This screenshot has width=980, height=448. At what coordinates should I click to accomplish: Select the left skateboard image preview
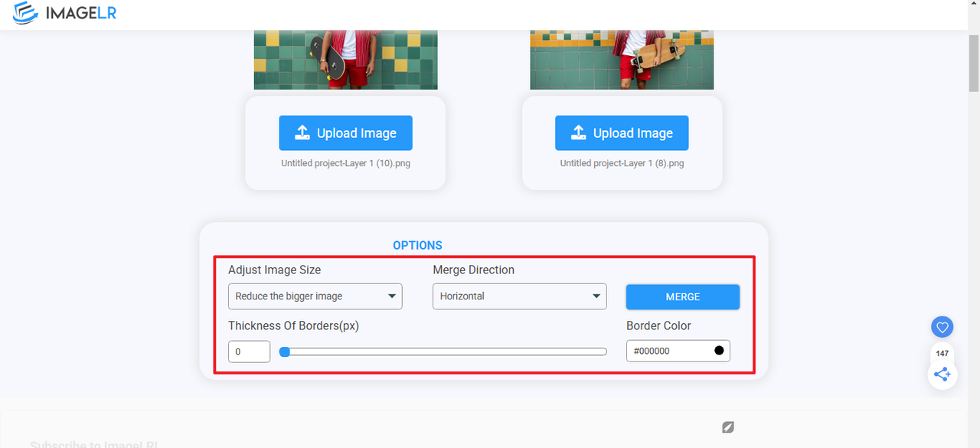tap(345, 60)
